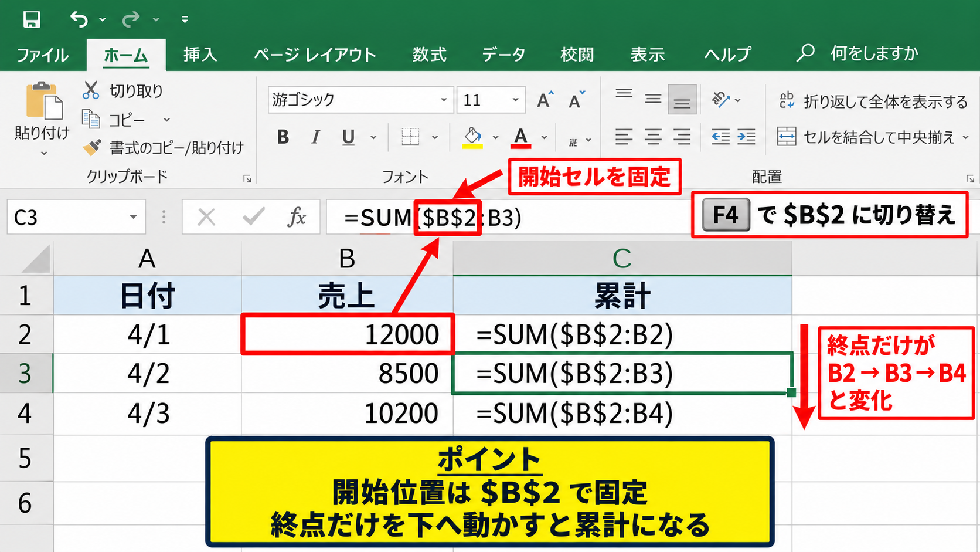Click the Save icon in the title bar
The width and height of the screenshot is (980, 552).
tap(32, 19)
